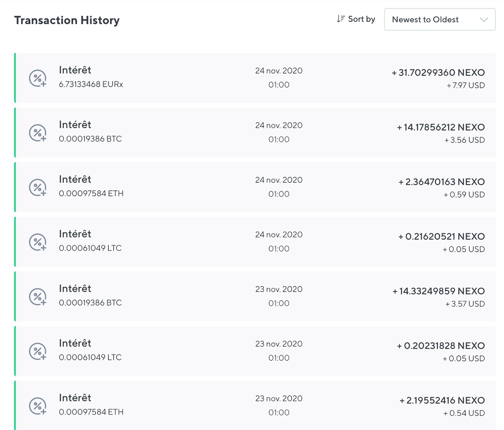This screenshot has width=504, height=430.
Task: Open the Newest to Oldest sort dropdown
Action: coord(440,20)
